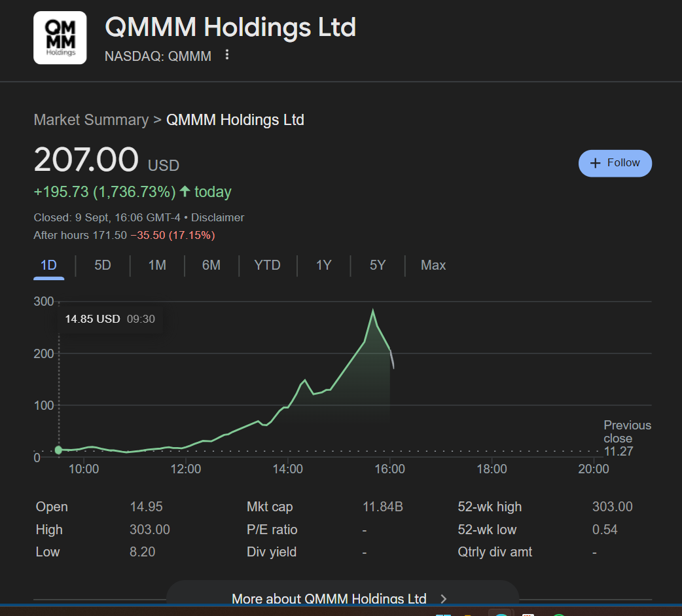
Task: Follow QMMM Holdings with the Follow button
Action: tap(615, 163)
